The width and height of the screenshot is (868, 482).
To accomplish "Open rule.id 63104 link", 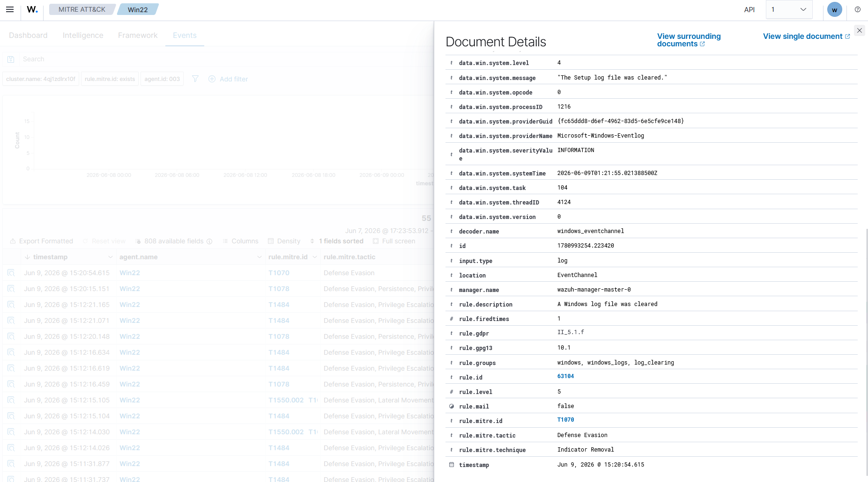I will pos(565,376).
